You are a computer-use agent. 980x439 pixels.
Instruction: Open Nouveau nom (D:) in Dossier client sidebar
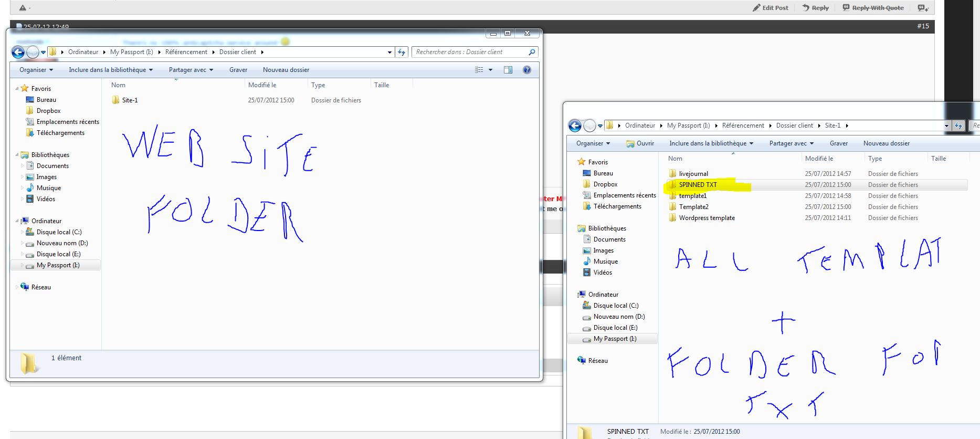click(x=57, y=243)
